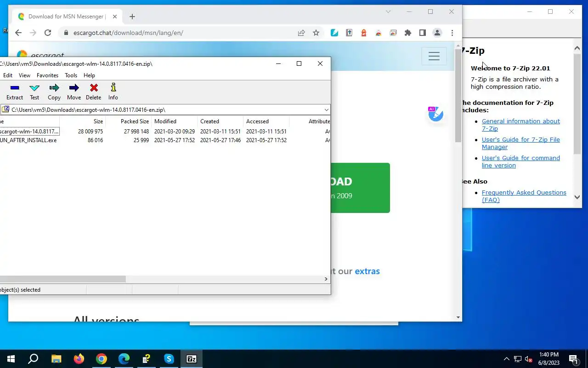Open the Favorites menu in 7-Zip
The height and width of the screenshot is (368, 588).
tap(47, 75)
